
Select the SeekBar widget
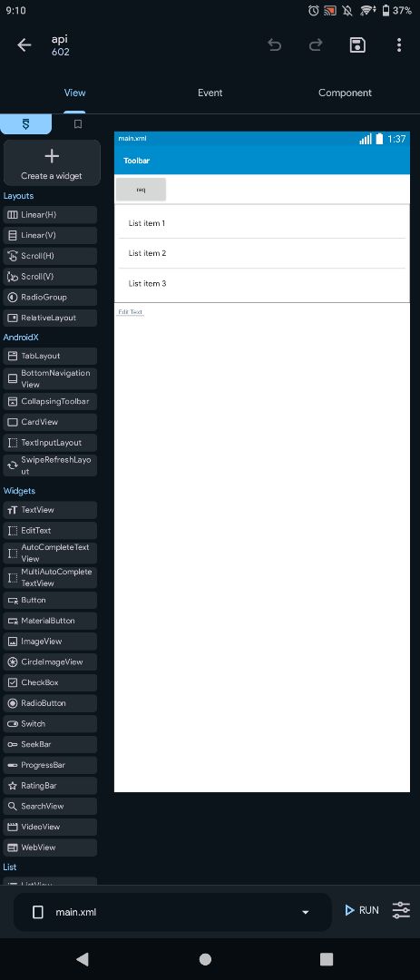pos(50,744)
